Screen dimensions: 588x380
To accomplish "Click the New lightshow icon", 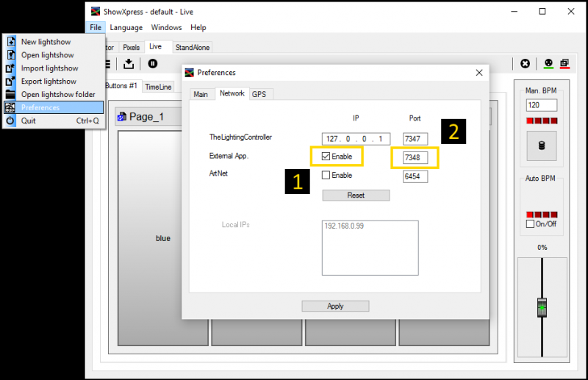I will (10, 42).
